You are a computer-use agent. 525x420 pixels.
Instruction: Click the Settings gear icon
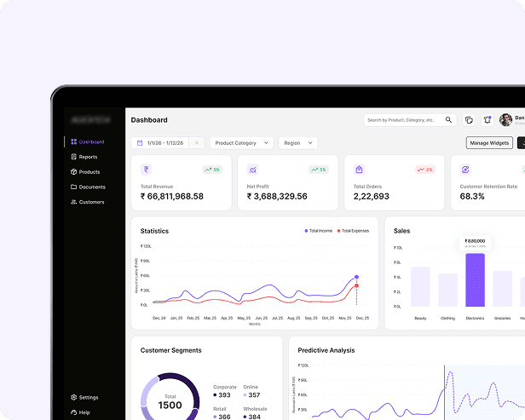tap(73, 397)
